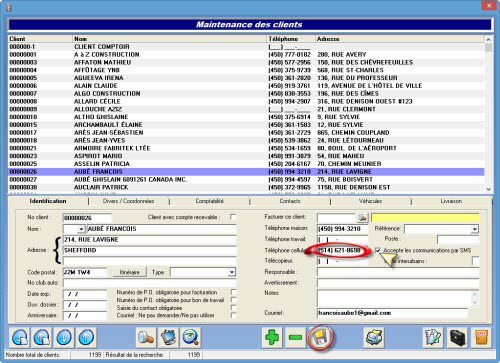This screenshot has height=363, width=500.
Task: Click the application icon in title bar
Action: 9,7
